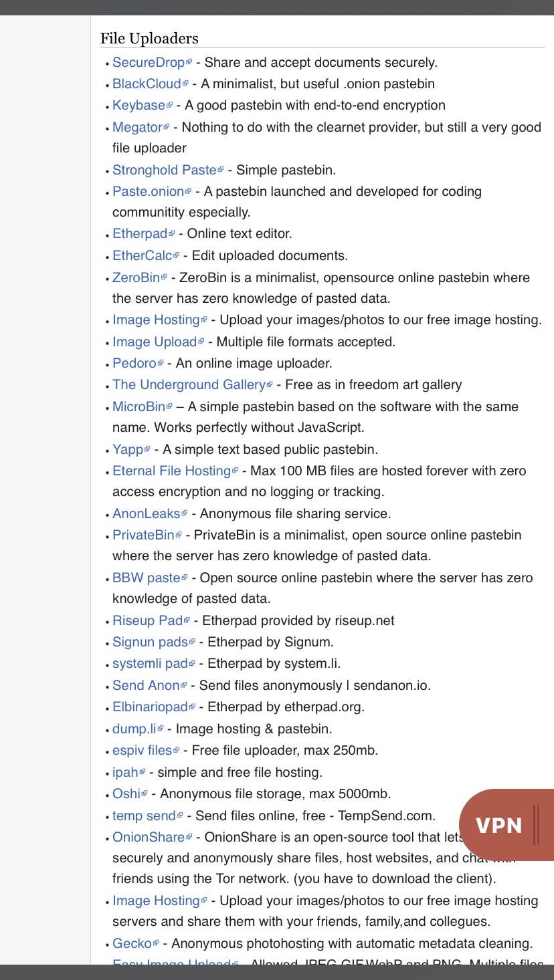554x980 pixels.
Task: Open the Riseup Pad link
Action: coord(147,620)
